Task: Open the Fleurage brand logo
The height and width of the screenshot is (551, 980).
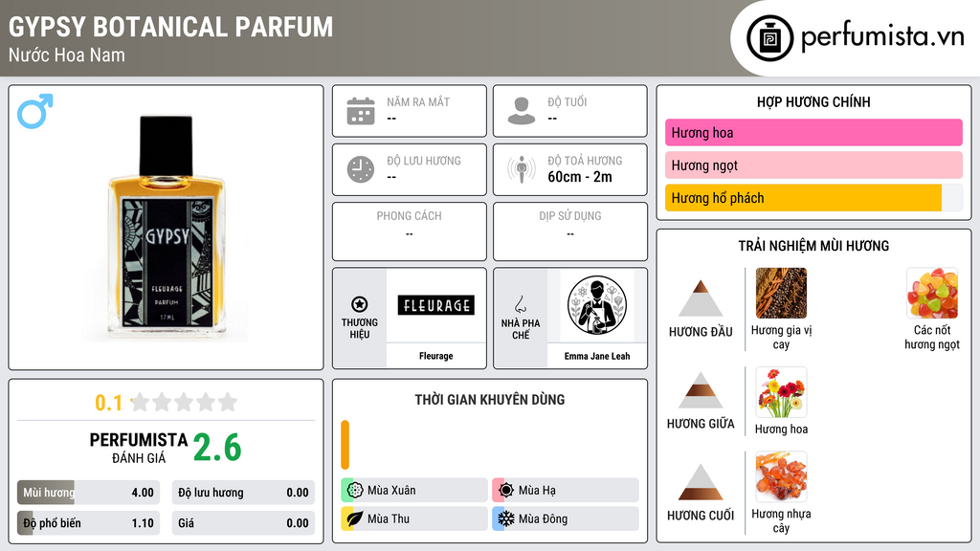Action: coord(435,305)
